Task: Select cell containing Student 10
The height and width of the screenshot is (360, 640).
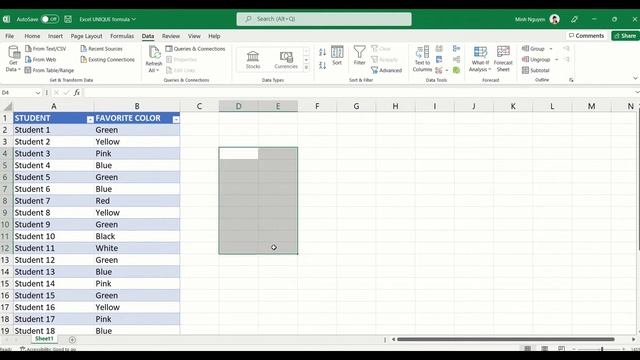Action: click(x=53, y=236)
